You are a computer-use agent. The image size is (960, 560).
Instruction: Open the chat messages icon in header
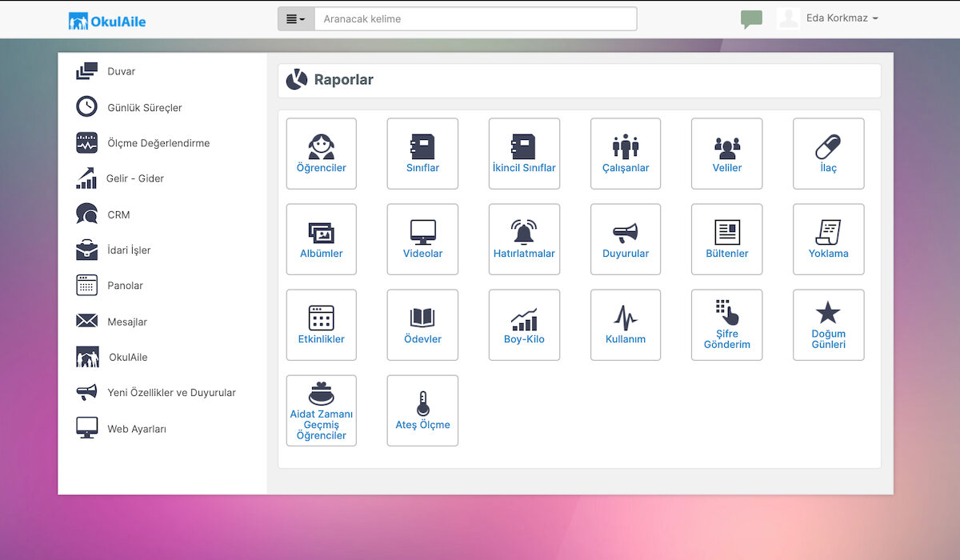(x=751, y=19)
